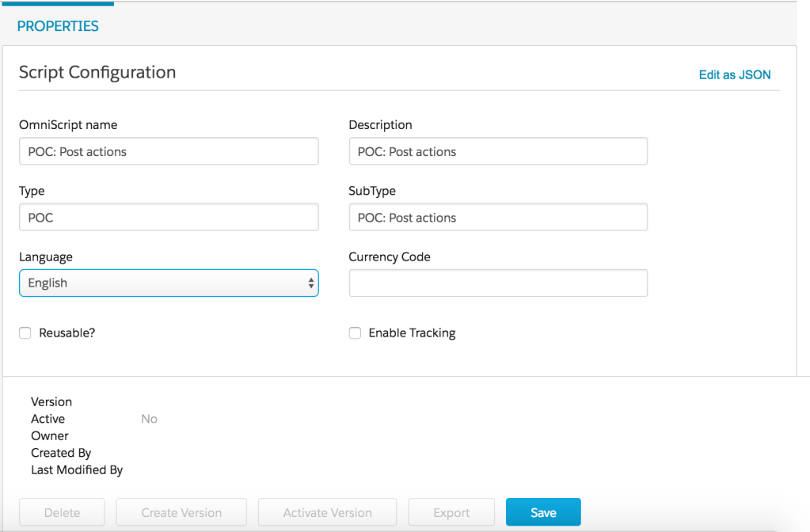Focus the empty Currency Code field
The image size is (810, 532).
pyautogui.click(x=498, y=283)
